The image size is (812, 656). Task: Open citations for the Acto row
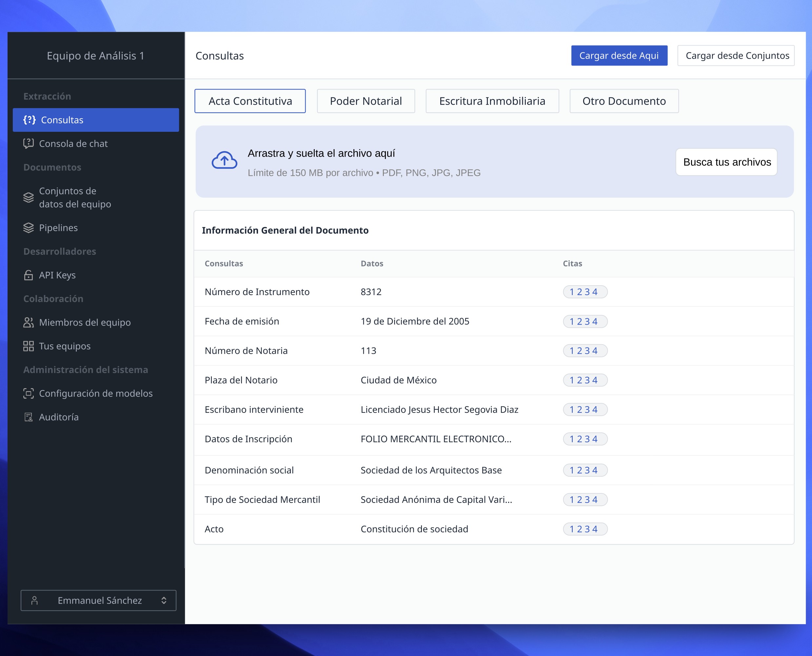(x=585, y=529)
